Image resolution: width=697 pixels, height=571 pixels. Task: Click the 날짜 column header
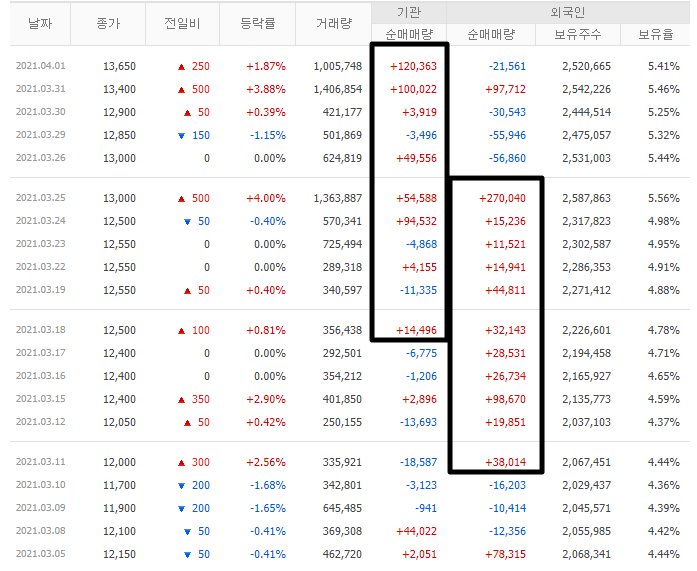pos(40,23)
